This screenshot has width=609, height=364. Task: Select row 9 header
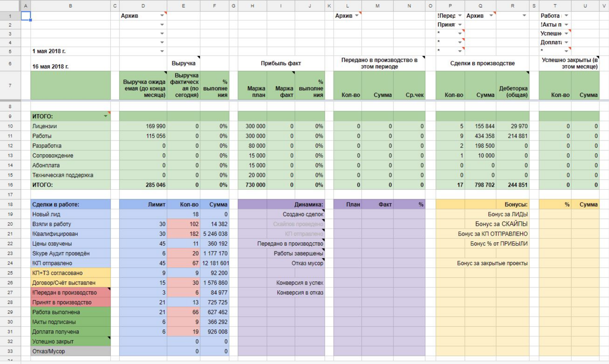(x=10, y=116)
